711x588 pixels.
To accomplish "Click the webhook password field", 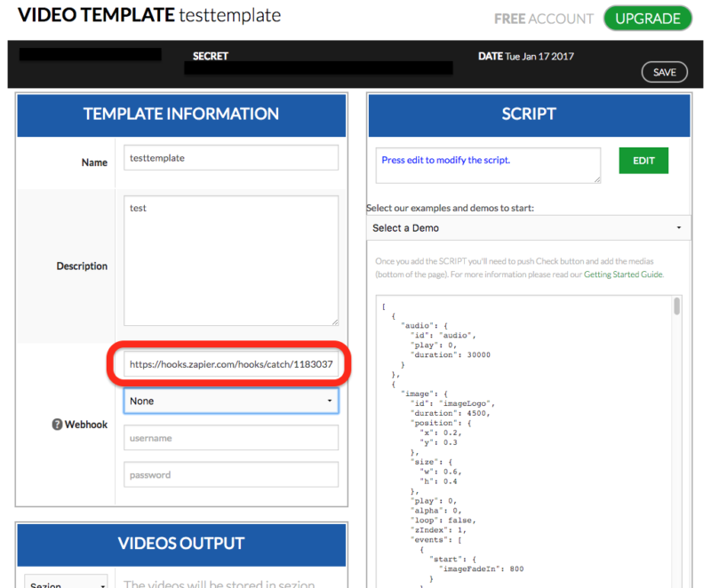I will point(231,474).
